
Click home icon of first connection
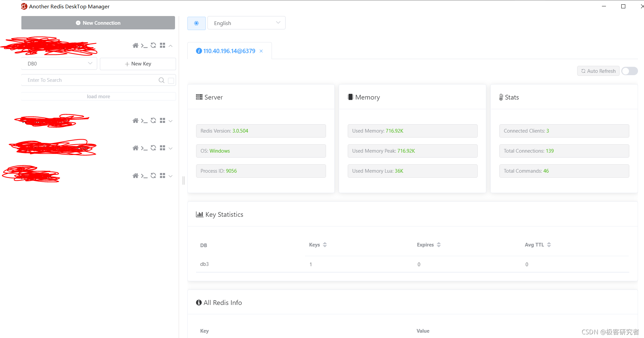(135, 45)
